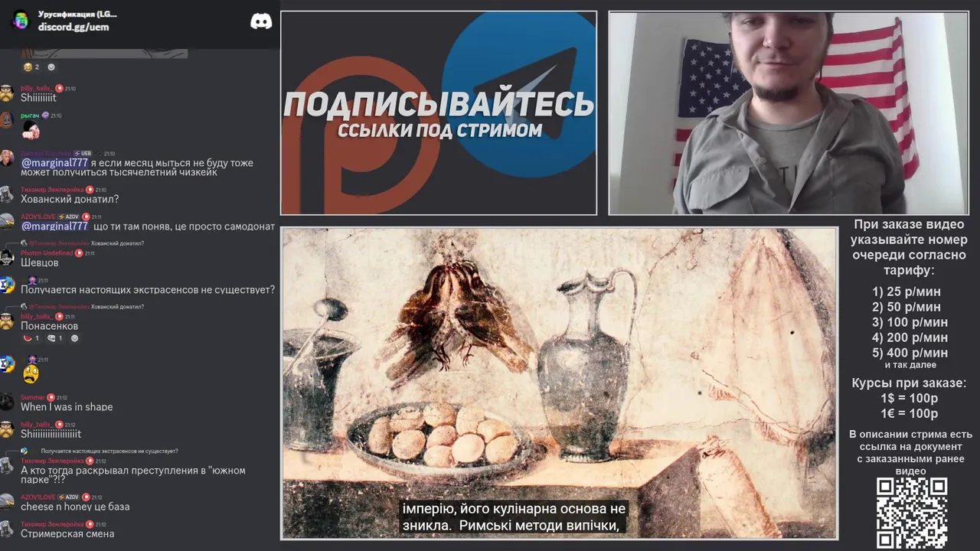
Task: Add a reaction next to the laughing emoji
Action: [51, 67]
